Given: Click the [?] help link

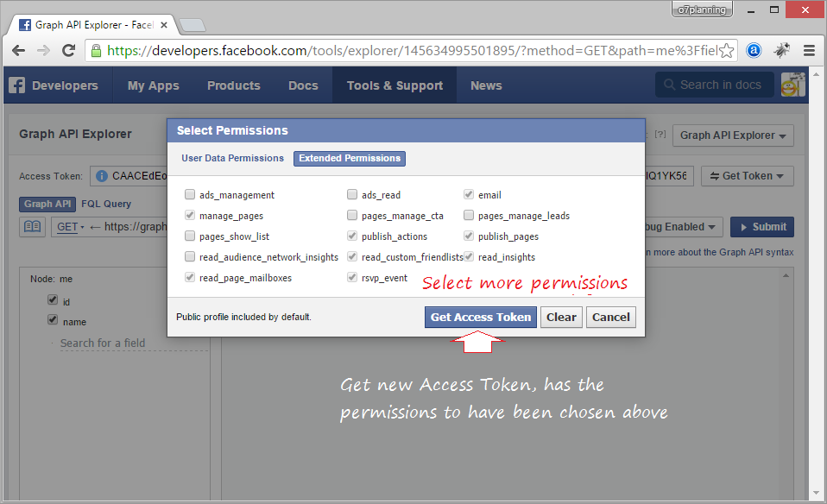Looking at the screenshot, I should point(660,135).
